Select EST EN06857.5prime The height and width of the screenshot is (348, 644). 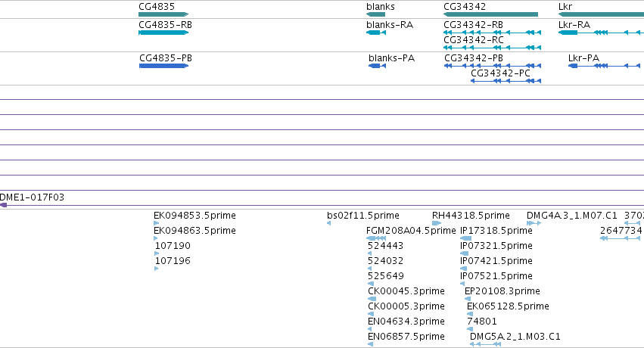point(406,337)
